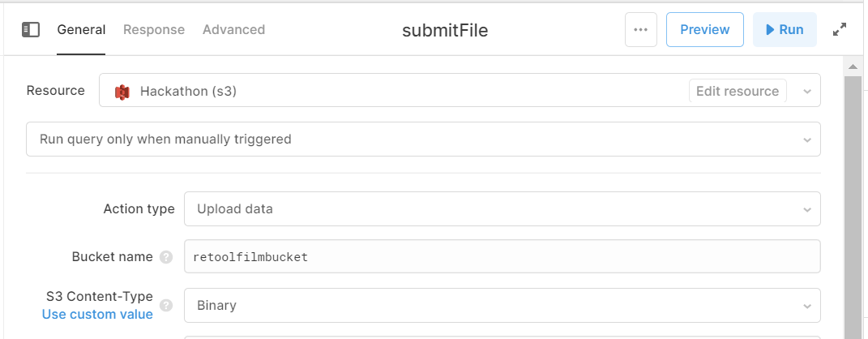This screenshot has height=339, width=868.
Task: Click the scrollbar up arrow
Action: tap(853, 67)
